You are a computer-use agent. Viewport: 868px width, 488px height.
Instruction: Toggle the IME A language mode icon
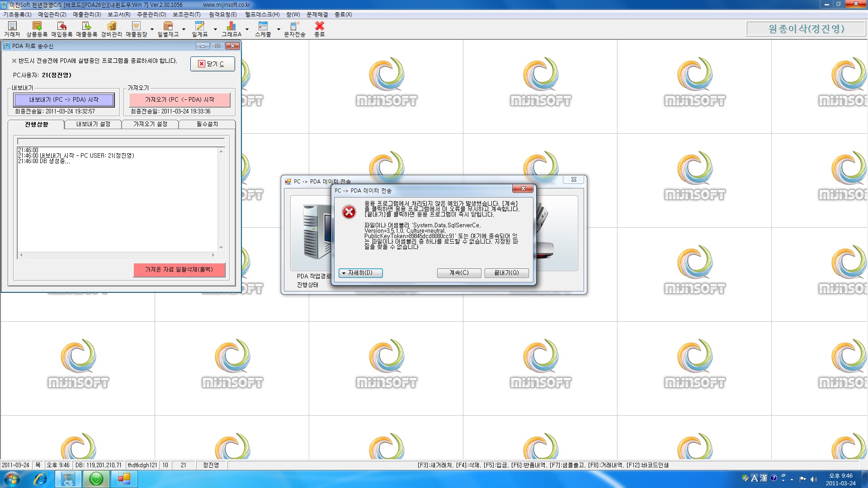755,478
